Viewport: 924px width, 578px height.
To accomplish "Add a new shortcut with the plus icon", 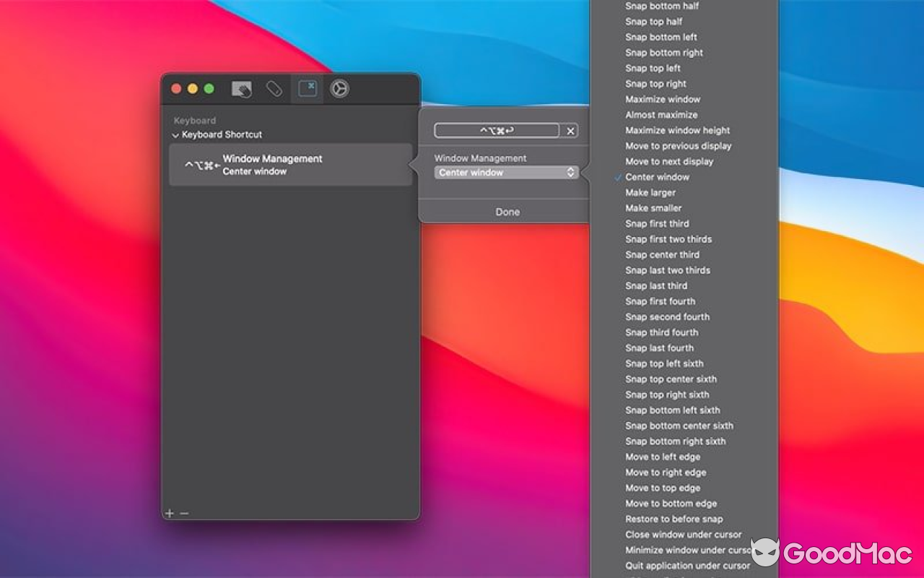I will (x=169, y=512).
